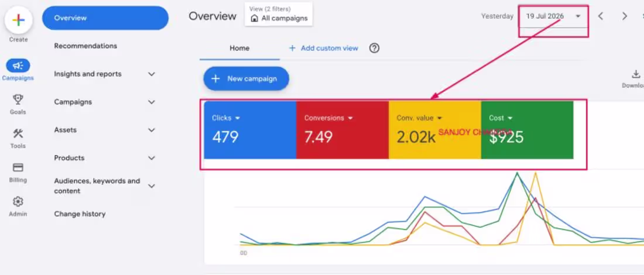Click the $925 cost value
644x275 pixels.
point(506,137)
